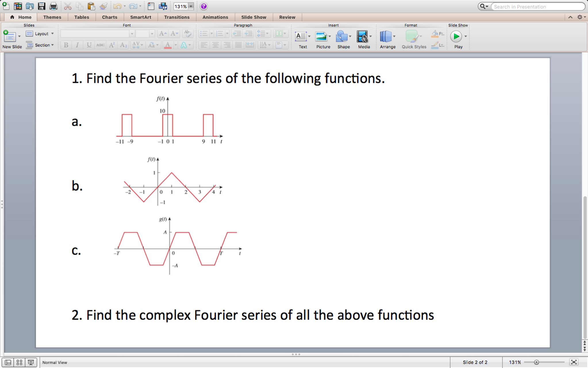Click the Increase Font Size icon
588x368 pixels.
(x=163, y=34)
